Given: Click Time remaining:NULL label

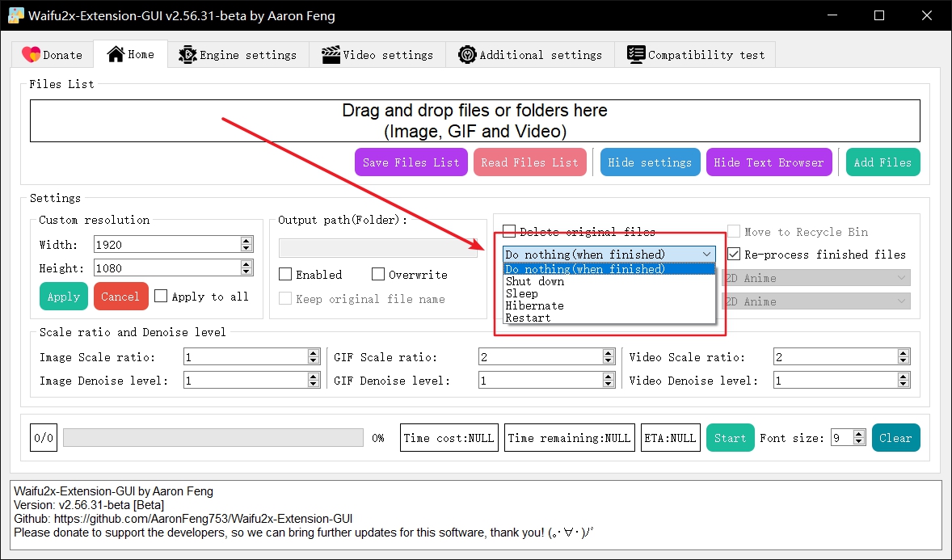Looking at the screenshot, I should tap(570, 437).
